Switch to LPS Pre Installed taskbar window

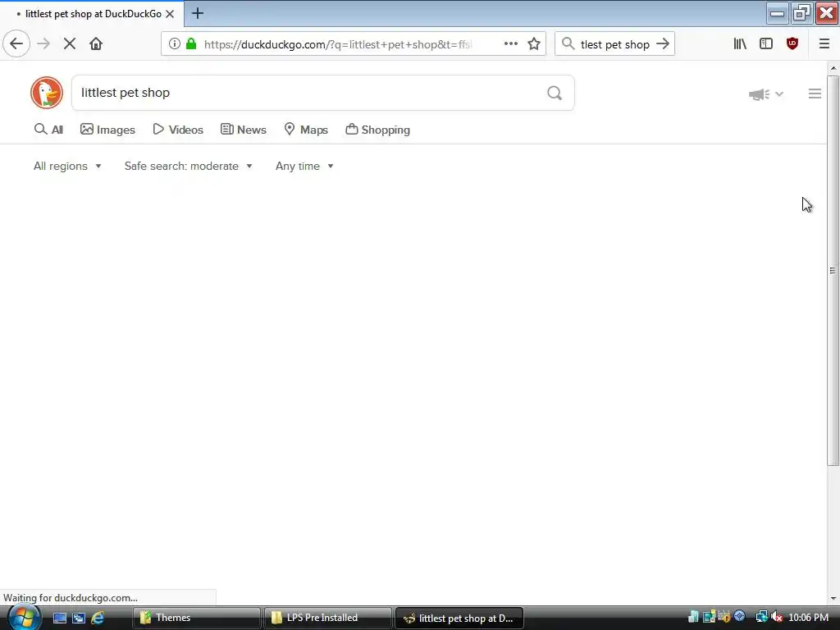pyautogui.click(x=327, y=619)
